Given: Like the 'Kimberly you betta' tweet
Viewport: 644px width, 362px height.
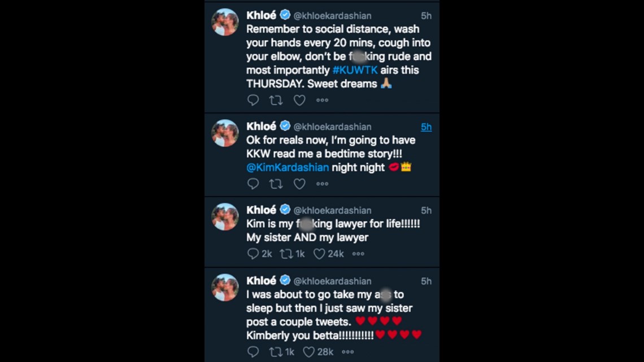Looking at the screenshot, I should point(309,352).
